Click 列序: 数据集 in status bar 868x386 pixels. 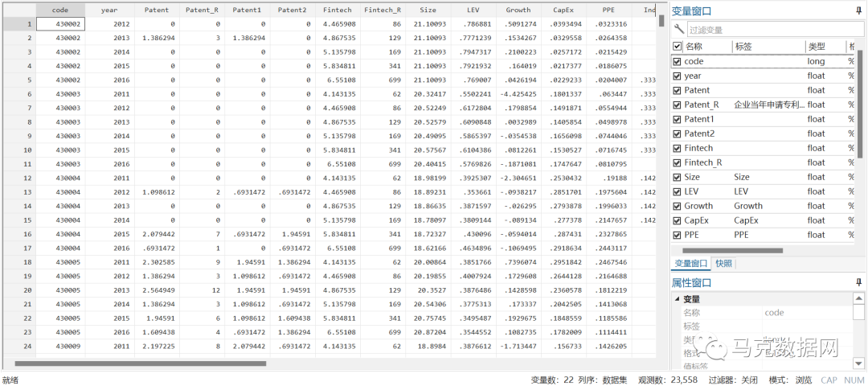pos(603,380)
